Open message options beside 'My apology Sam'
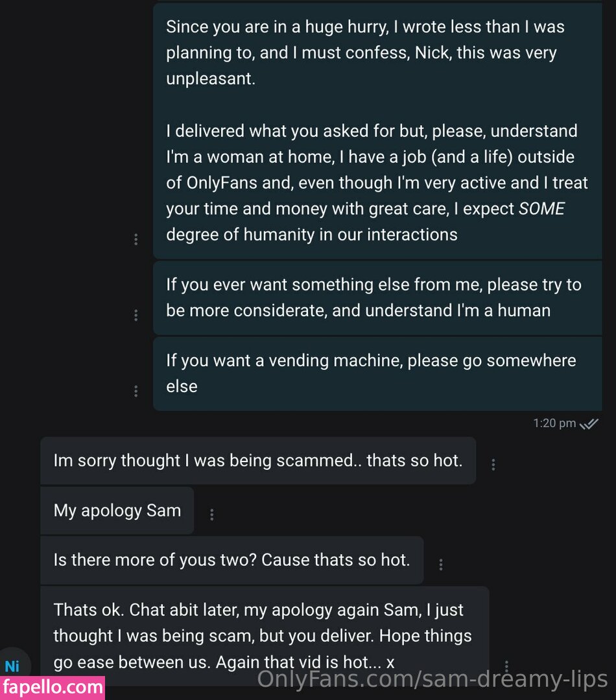Viewport: 616px width, 700px height. pos(211,515)
